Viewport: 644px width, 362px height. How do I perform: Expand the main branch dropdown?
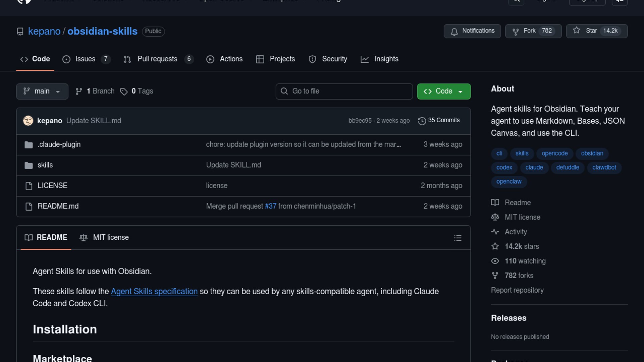(42, 91)
